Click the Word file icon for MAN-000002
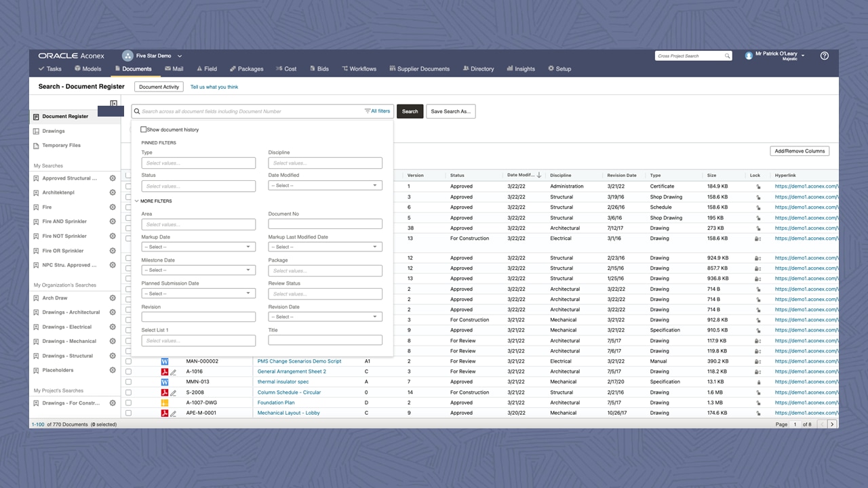Screen dimensions: 868x488 point(164,361)
